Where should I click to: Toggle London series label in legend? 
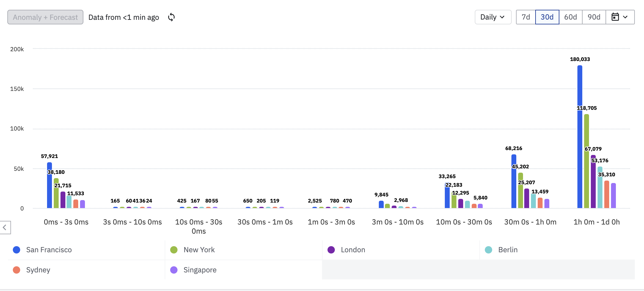[x=353, y=250]
